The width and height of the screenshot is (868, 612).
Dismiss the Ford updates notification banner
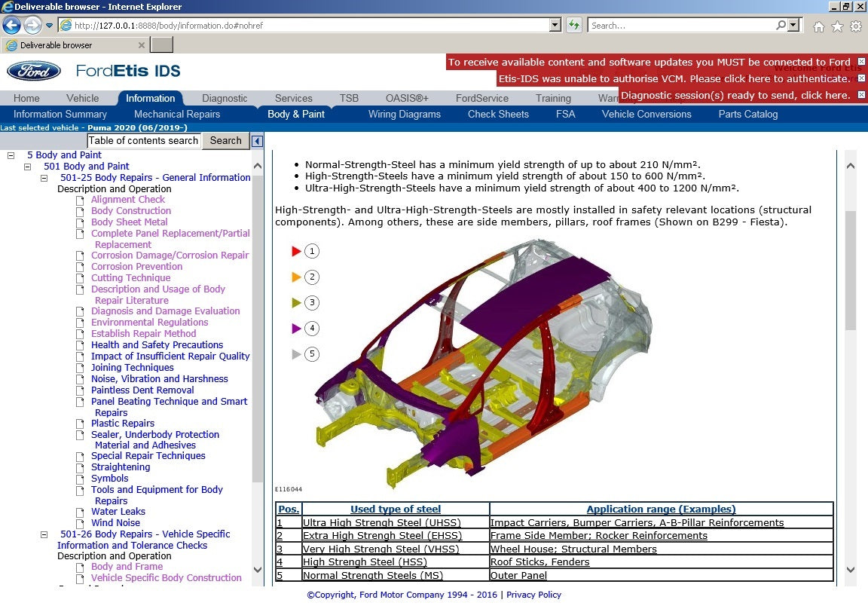pyautogui.click(x=861, y=62)
